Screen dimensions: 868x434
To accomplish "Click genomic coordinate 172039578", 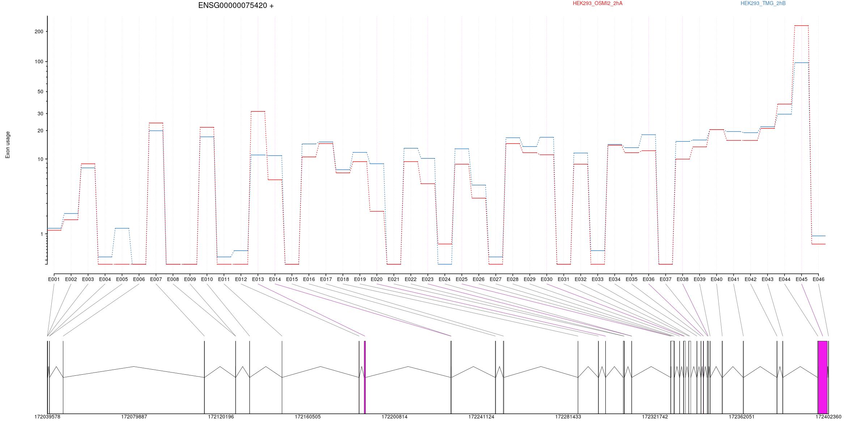I will pyautogui.click(x=47, y=417).
